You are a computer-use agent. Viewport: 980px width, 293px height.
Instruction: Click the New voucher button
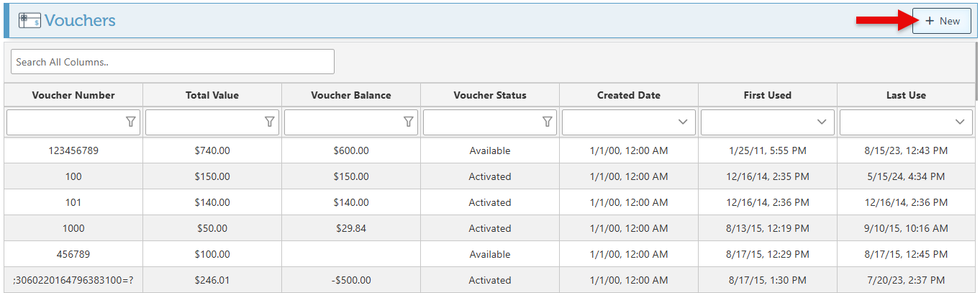941,21
